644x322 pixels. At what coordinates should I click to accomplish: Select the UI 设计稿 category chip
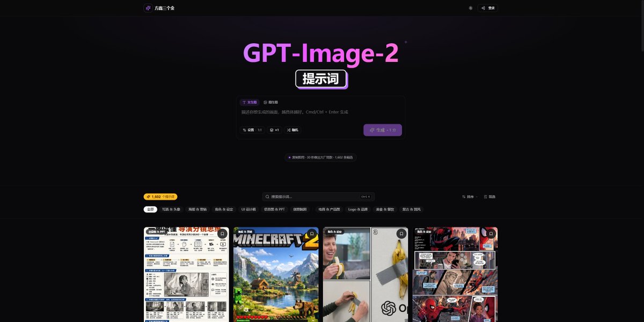click(248, 209)
